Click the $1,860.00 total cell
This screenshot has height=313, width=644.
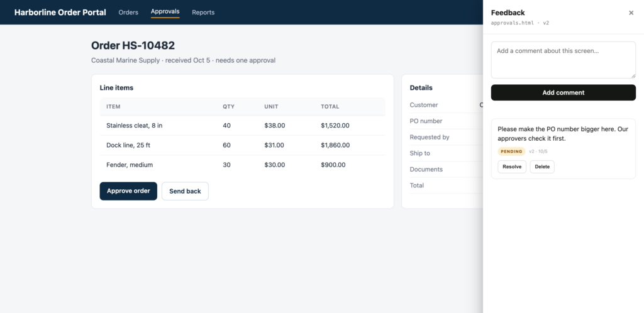pyautogui.click(x=335, y=145)
